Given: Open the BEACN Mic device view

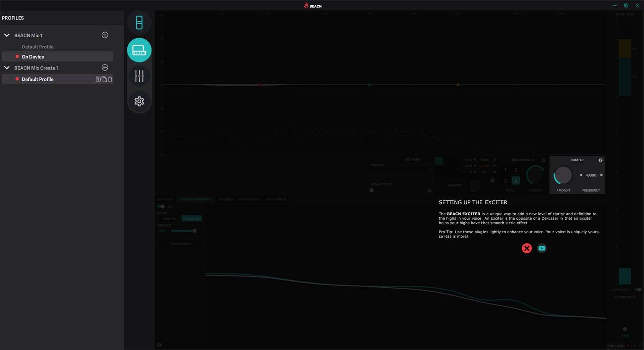Looking at the screenshot, I should coord(139,23).
